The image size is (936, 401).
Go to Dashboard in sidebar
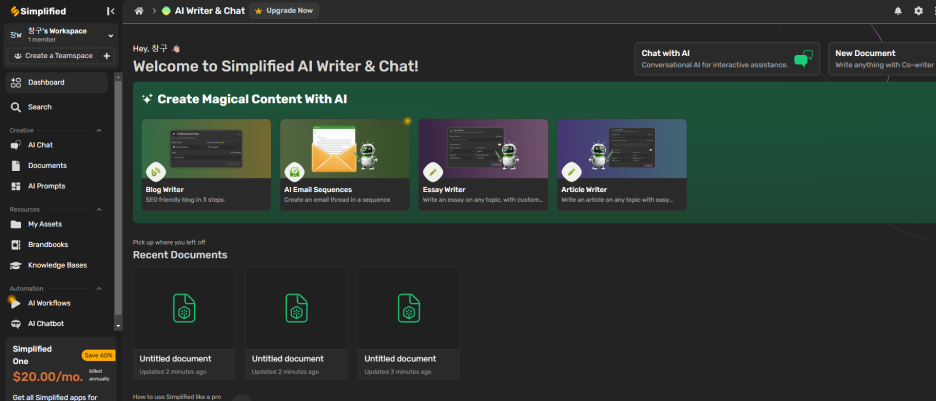coord(57,82)
